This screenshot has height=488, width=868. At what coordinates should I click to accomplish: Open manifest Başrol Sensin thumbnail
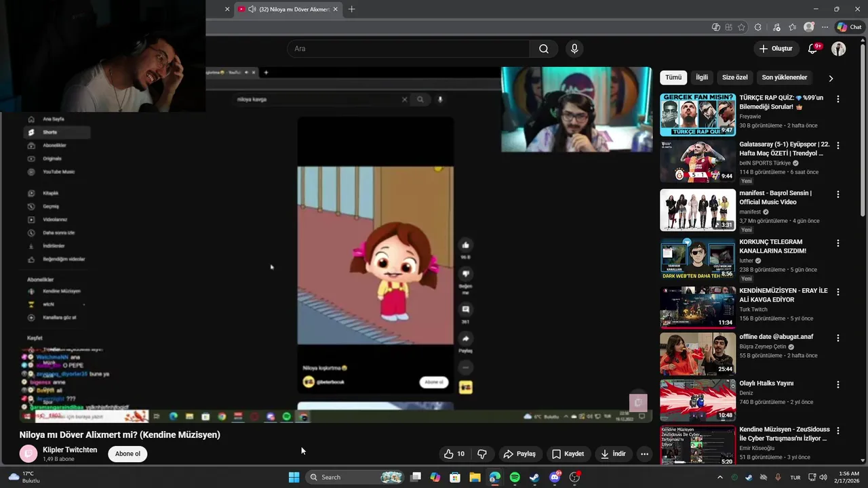coord(698,210)
